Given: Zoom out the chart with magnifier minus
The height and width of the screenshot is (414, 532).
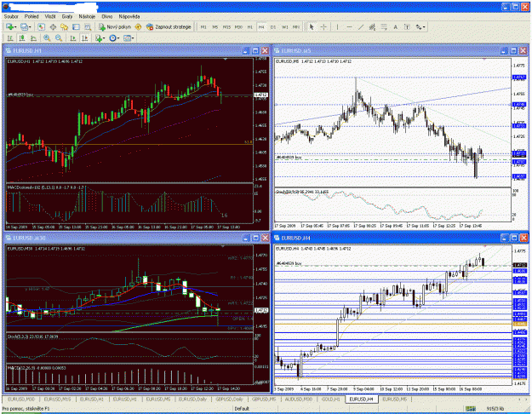Looking at the screenshot, I should coord(59,38).
